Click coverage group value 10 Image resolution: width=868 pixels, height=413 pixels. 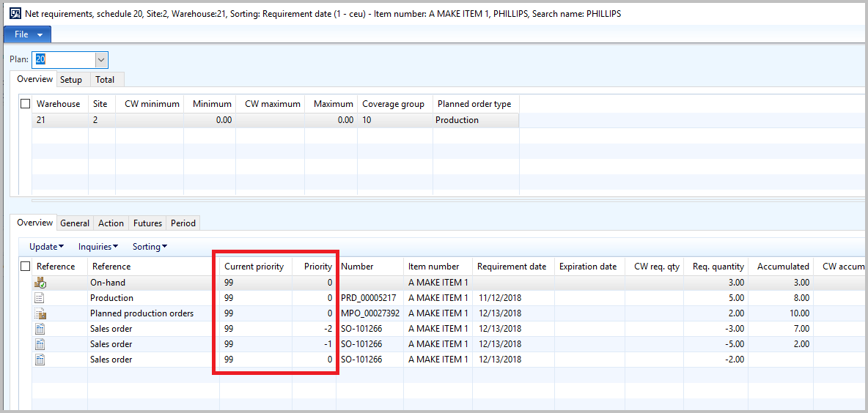pyautogui.click(x=395, y=120)
